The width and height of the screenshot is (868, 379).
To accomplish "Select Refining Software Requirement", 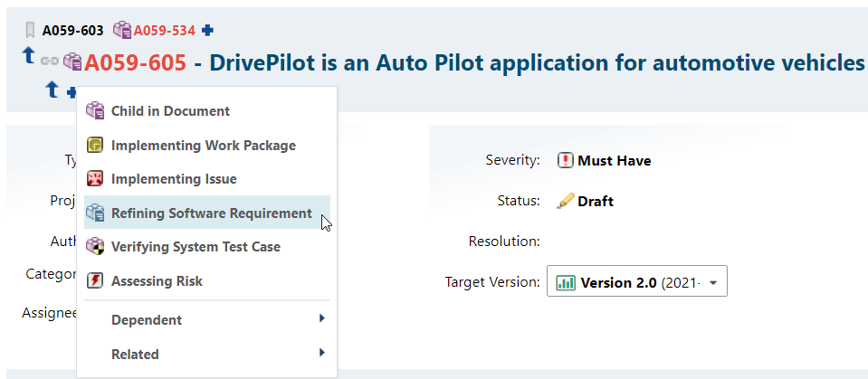I will [207, 213].
